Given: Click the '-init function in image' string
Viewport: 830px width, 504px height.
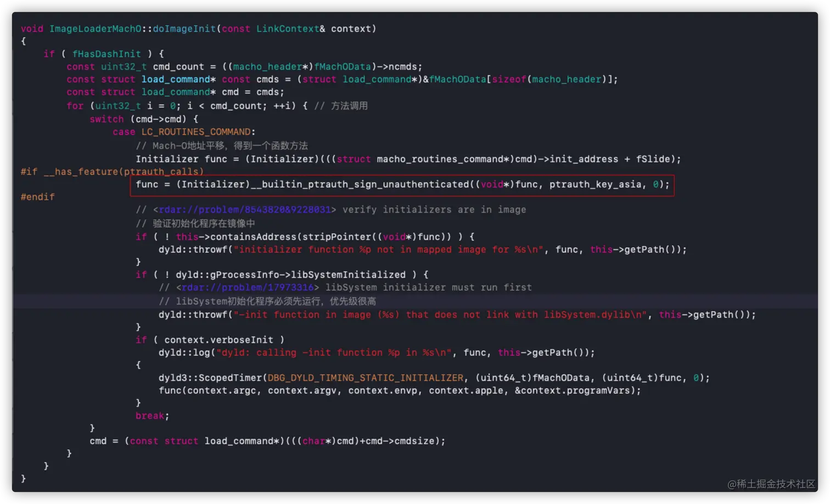Looking at the screenshot, I should coord(440,315).
